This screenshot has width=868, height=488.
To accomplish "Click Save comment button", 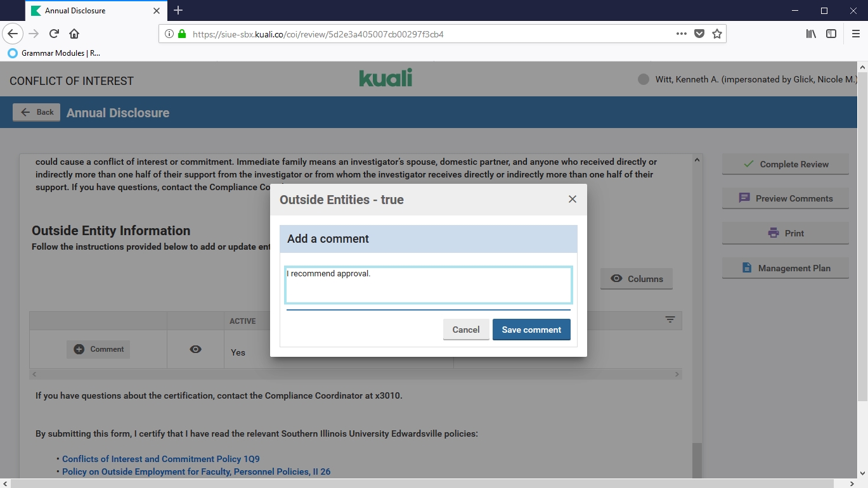I will (x=531, y=330).
